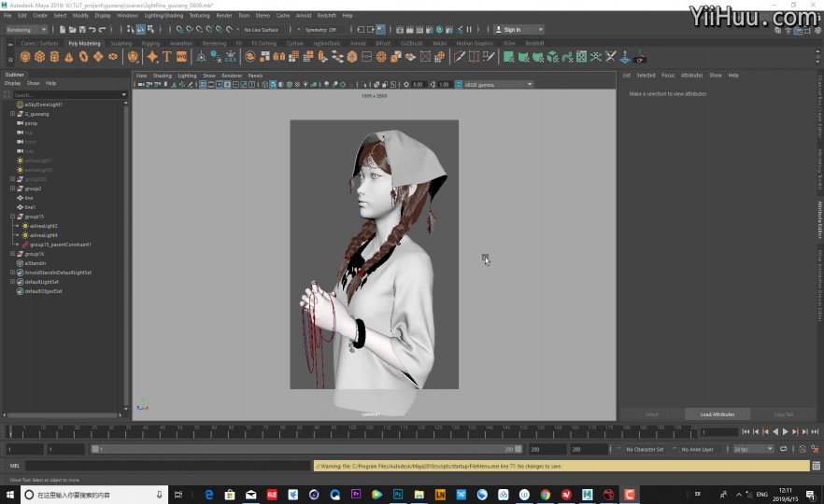Expand the G_guwang node in Outliner
The image size is (824, 504).
(13, 114)
